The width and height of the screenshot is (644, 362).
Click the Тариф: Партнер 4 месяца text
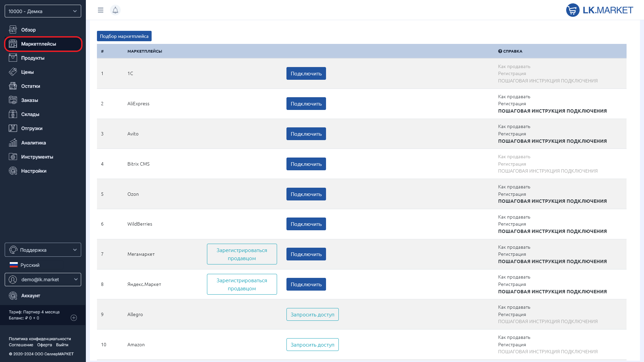click(34, 312)
